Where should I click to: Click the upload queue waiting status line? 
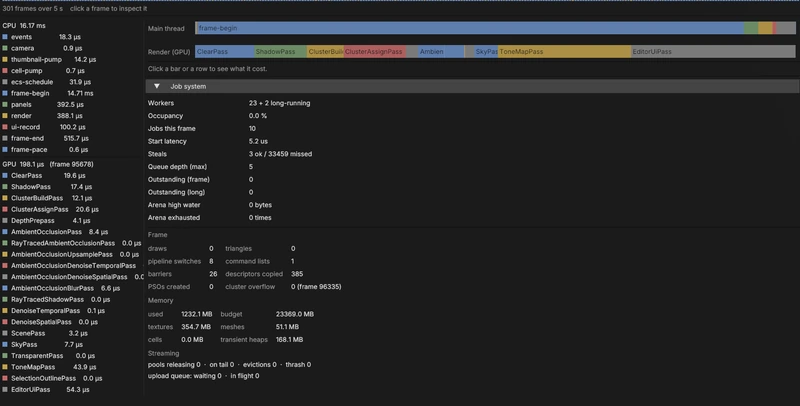click(x=204, y=376)
